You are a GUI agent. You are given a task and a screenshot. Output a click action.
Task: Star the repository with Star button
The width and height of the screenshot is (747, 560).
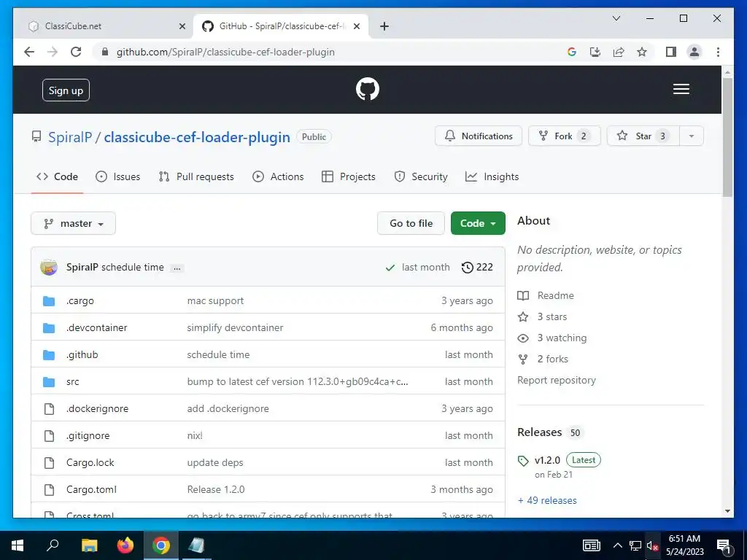[x=643, y=136]
